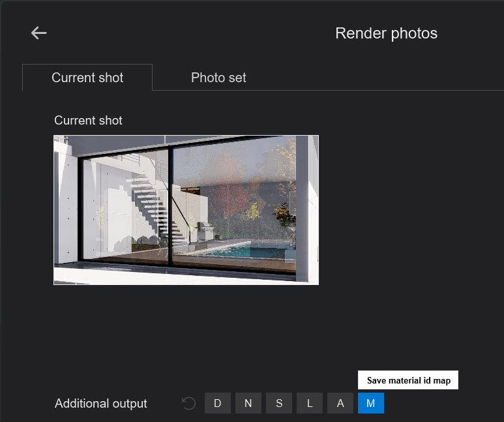Click the Save material id map tooltip
This screenshot has width=504, height=422.
[408, 380]
